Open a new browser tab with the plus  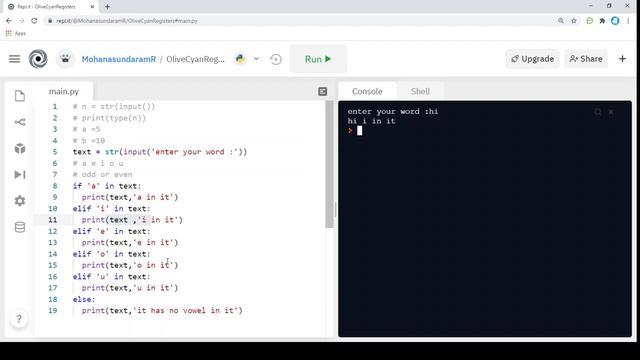point(107,7)
